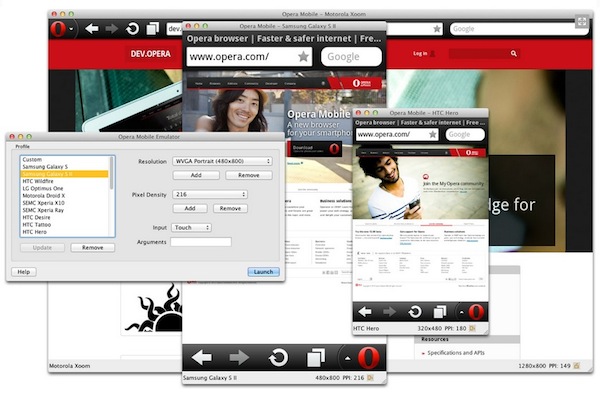
Task: Reload page in HTC Hero toolbar
Action: pyautogui.click(x=415, y=312)
